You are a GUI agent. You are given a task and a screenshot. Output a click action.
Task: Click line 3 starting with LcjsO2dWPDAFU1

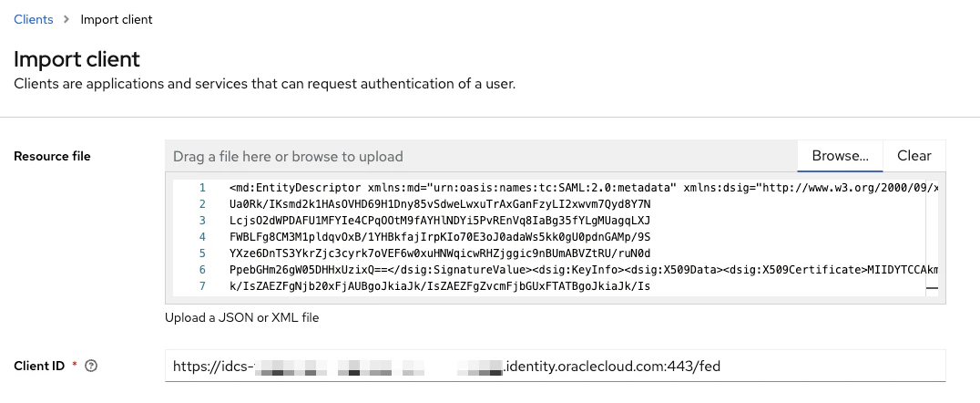pyautogui.click(x=440, y=221)
